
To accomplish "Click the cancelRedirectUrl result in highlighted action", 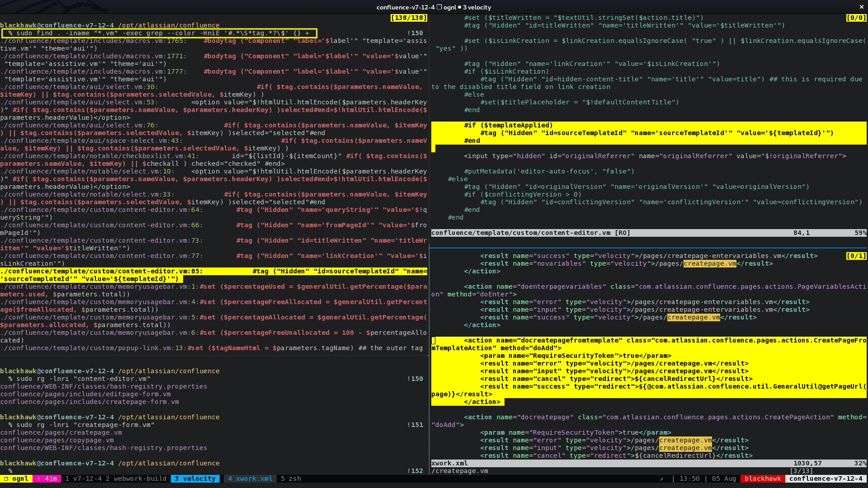I will 616,379.
